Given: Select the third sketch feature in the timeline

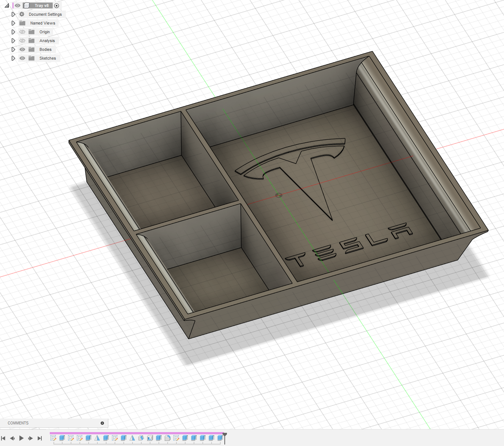Looking at the screenshot, I should [x=80, y=438].
